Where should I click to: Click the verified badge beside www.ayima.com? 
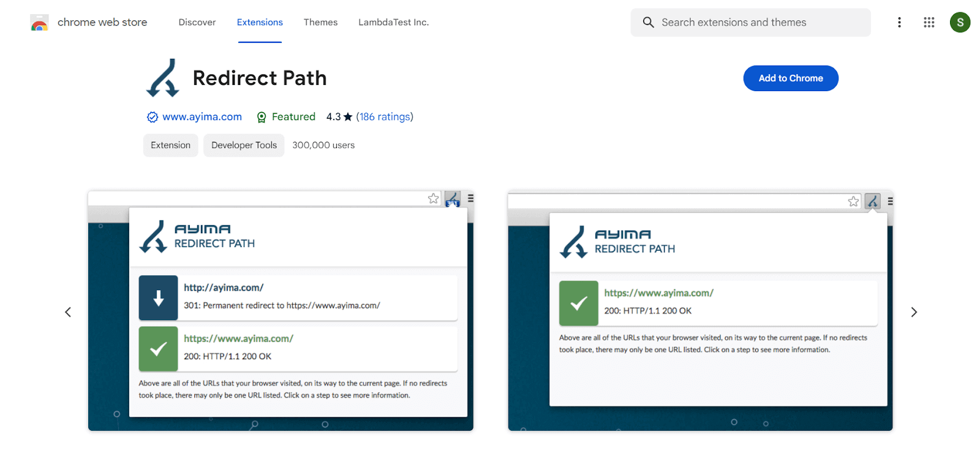(153, 117)
